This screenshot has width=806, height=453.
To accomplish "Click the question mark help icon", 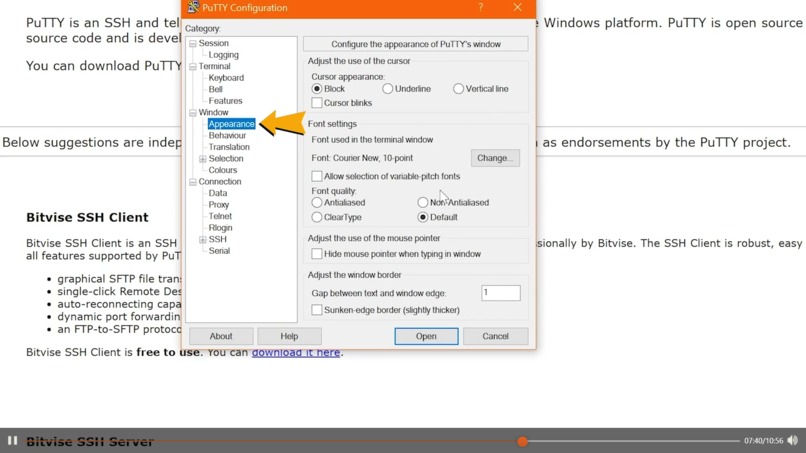I will tap(481, 7).
